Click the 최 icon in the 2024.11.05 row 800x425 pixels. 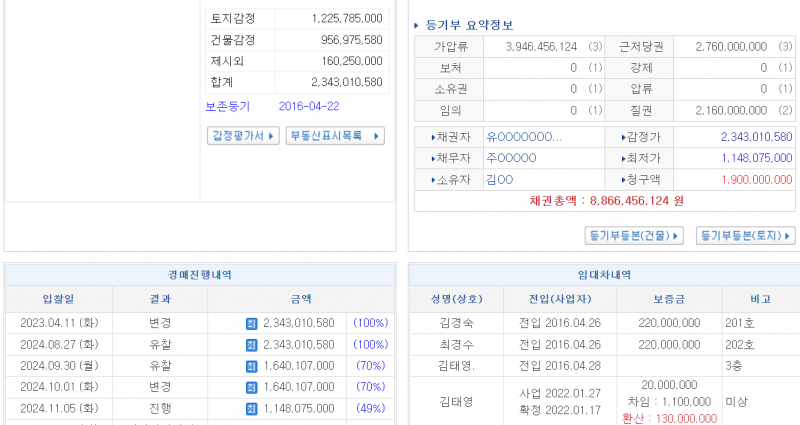[251, 408]
